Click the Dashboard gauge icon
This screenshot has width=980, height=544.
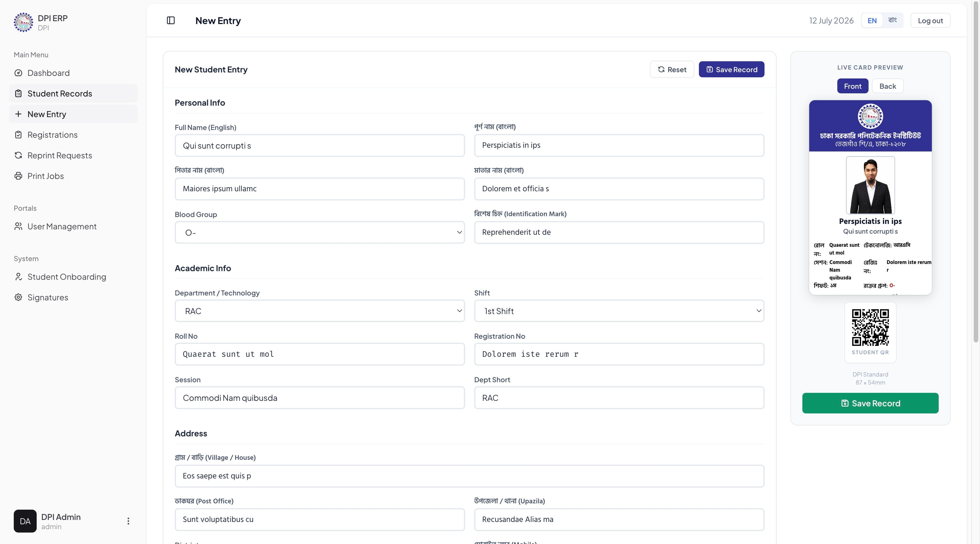(x=18, y=73)
